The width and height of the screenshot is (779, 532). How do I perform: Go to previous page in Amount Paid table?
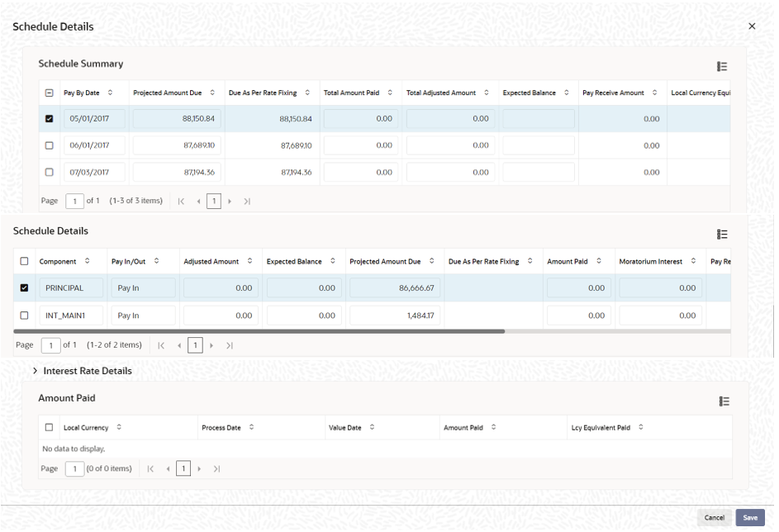[168, 468]
